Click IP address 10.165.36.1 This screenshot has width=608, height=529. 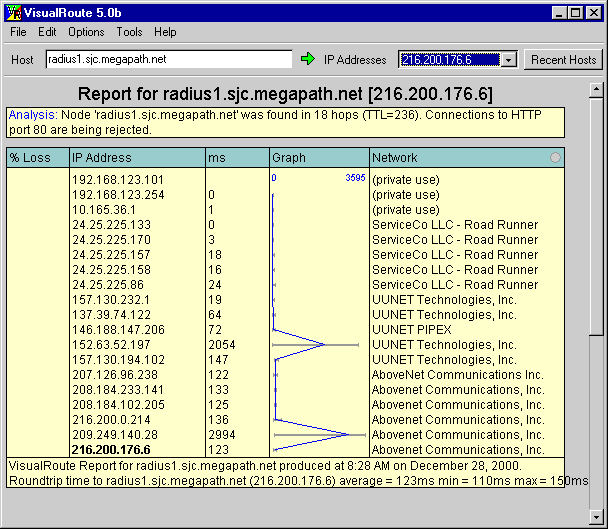[x=104, y=210]
